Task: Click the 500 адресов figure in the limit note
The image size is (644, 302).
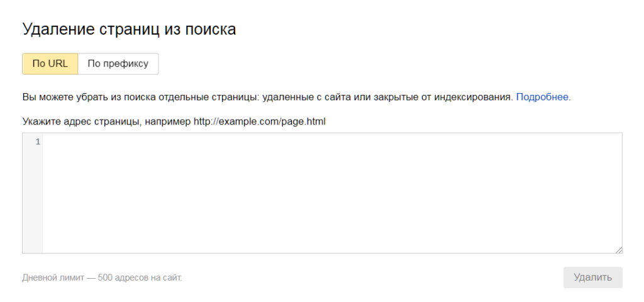Action: pyautogui.click(x=123, y=277)
